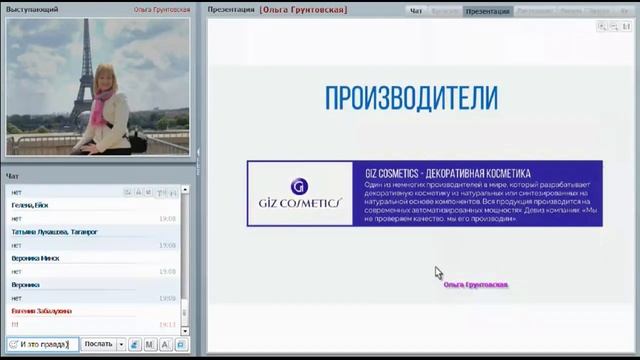Screen dimensions: 640x360
Task: Open the emoticon picker in chat input
Action: tap(13, 344)
